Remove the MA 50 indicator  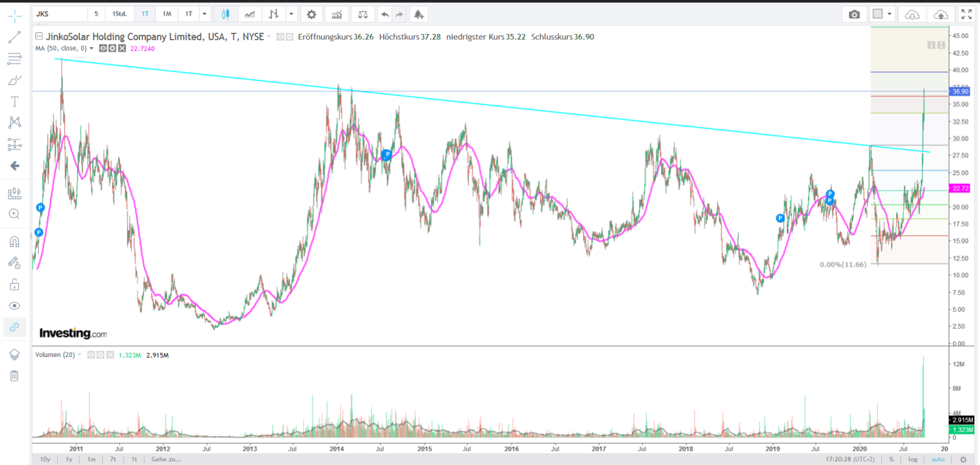coord(121,48)
